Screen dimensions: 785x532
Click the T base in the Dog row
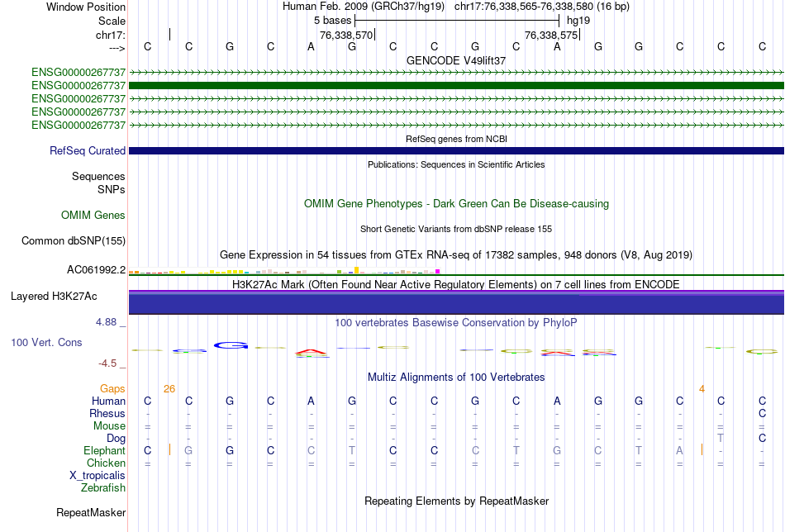click(x=721, y=438)
